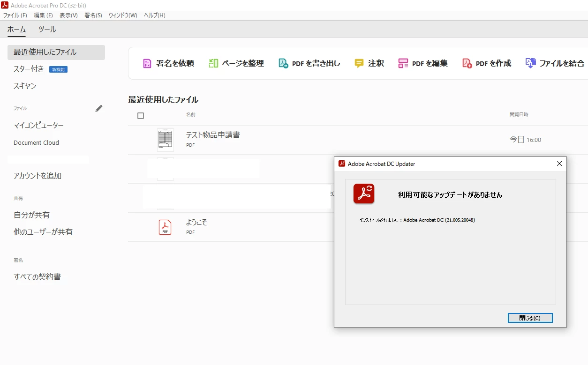Select Document Cloud in sidebar
Screen dimensions: 588x365
[36, 142]
